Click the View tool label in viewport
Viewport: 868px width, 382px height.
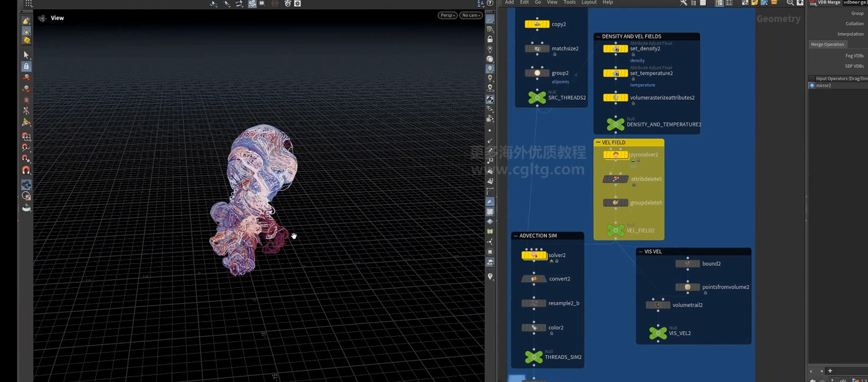click(57, 18)
